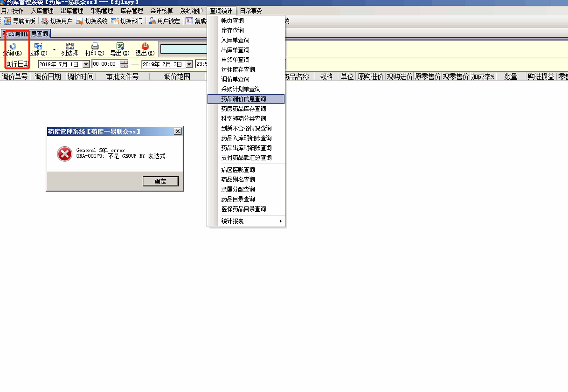
Task: Open the dropdown arrow beside 过滤(F)
Action: click(x=54, y=49)
